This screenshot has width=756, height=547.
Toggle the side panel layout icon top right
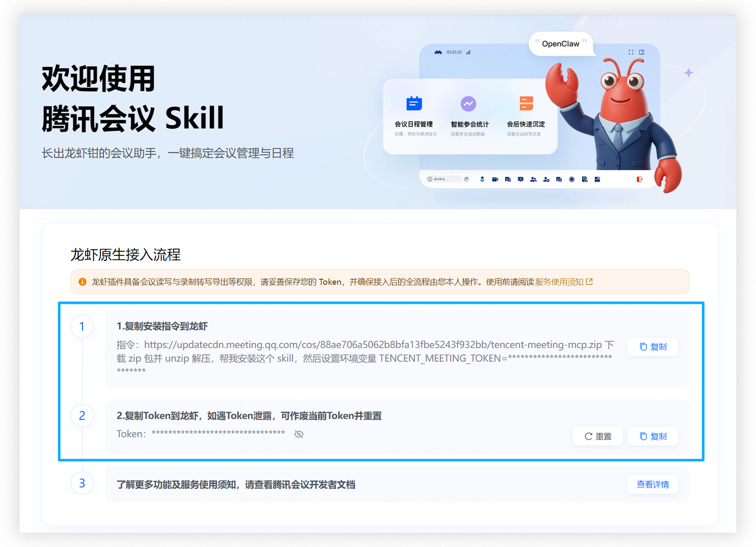coord(643,52)
